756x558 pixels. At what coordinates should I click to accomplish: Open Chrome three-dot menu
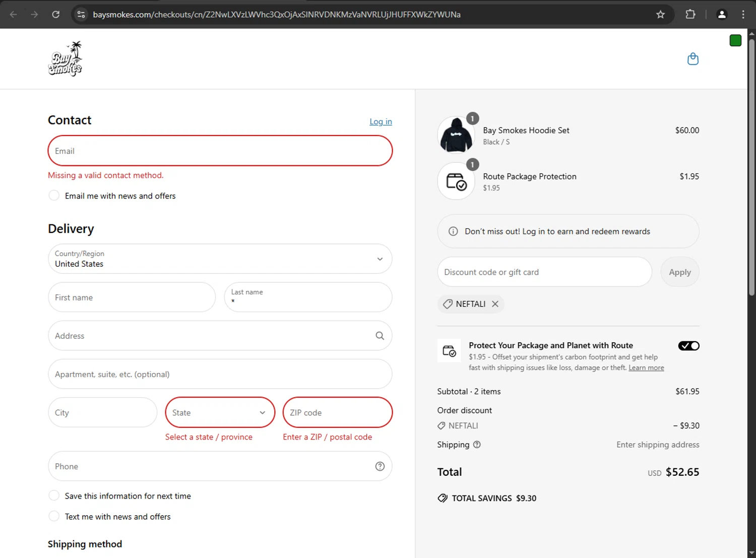(743, 15)
